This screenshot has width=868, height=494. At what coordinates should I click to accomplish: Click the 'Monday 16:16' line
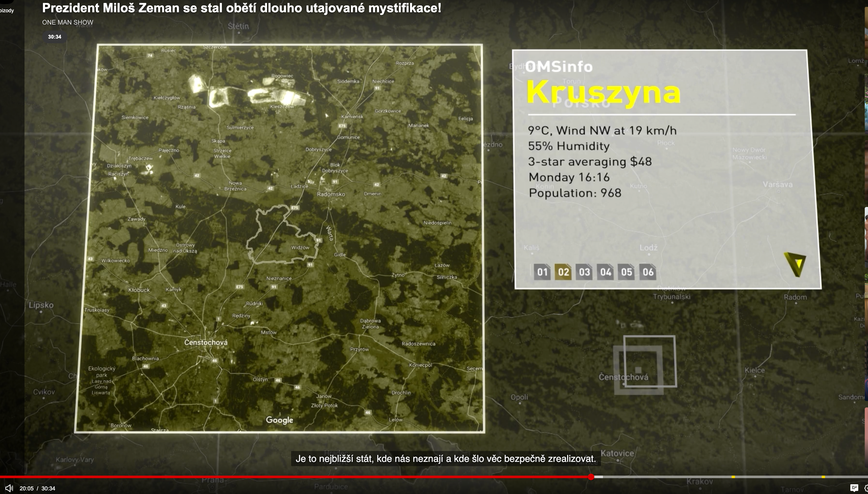click(x=569, y=177)
